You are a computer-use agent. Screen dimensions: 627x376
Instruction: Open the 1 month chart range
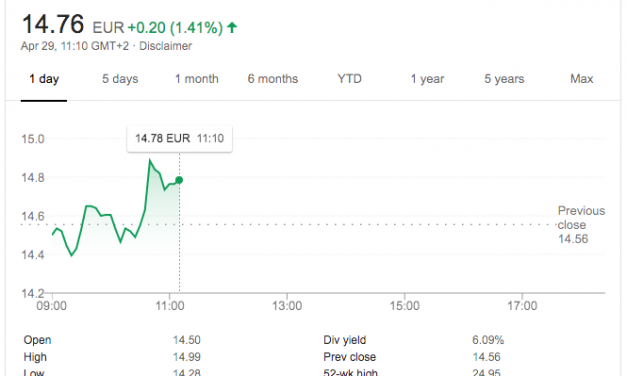197,79
